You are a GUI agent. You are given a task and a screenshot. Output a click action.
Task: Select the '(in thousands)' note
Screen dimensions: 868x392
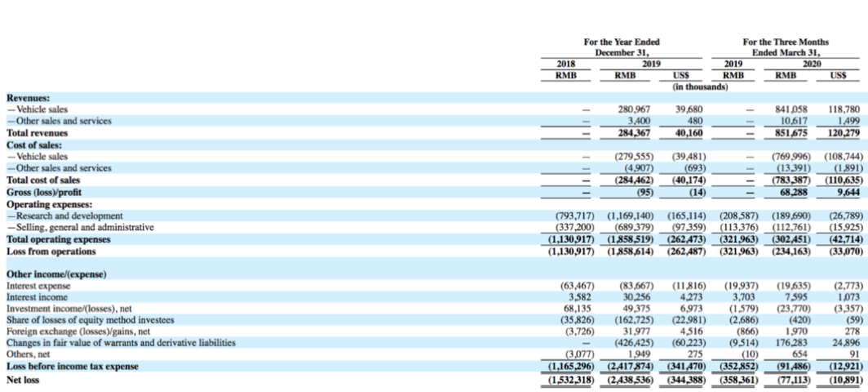click(700, 87)
